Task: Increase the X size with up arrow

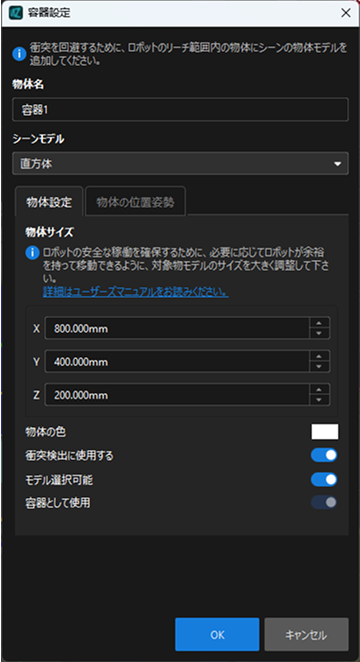Action: [319, 323]
